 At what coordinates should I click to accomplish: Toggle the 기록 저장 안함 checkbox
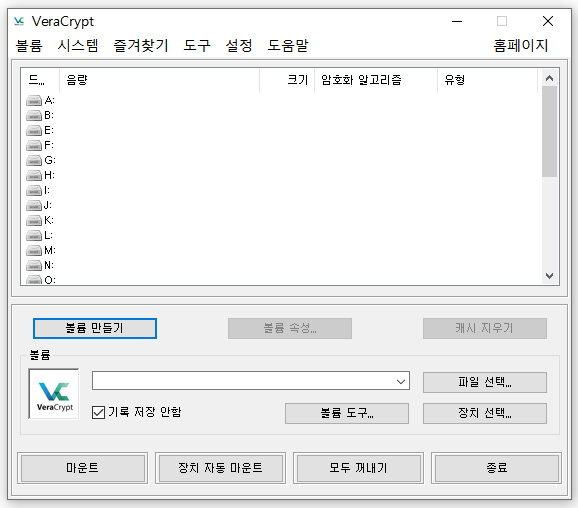tap(98, 413)
